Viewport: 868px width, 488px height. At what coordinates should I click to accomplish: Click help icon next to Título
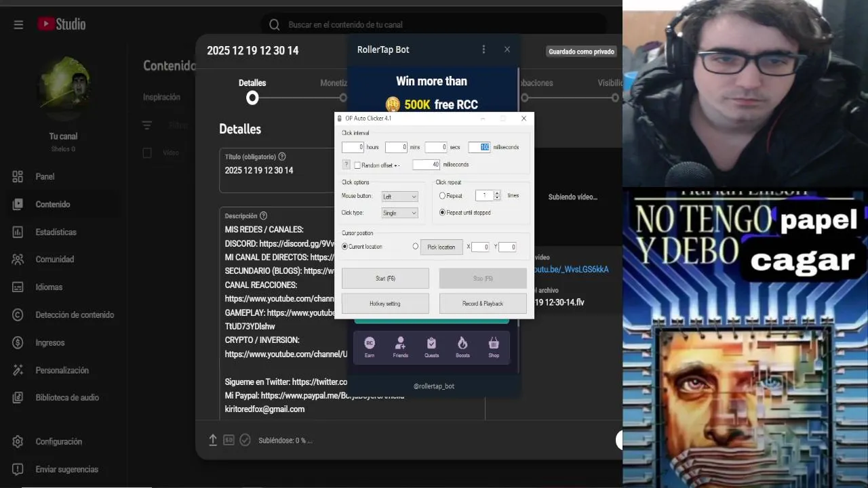coord(282,157)
